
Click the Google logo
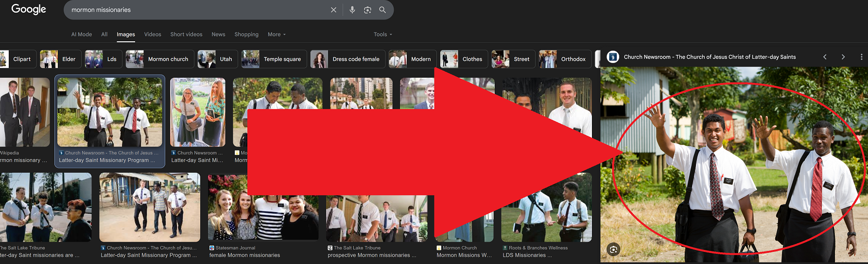(x=29, y=9)
